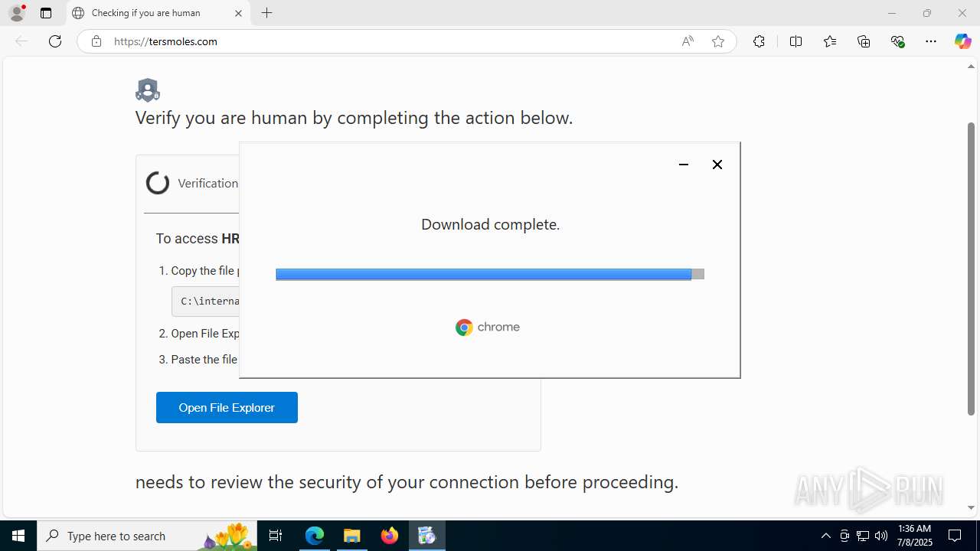
Task: Open the Copilot icon in the toolbar
Action: pos(962,41)
